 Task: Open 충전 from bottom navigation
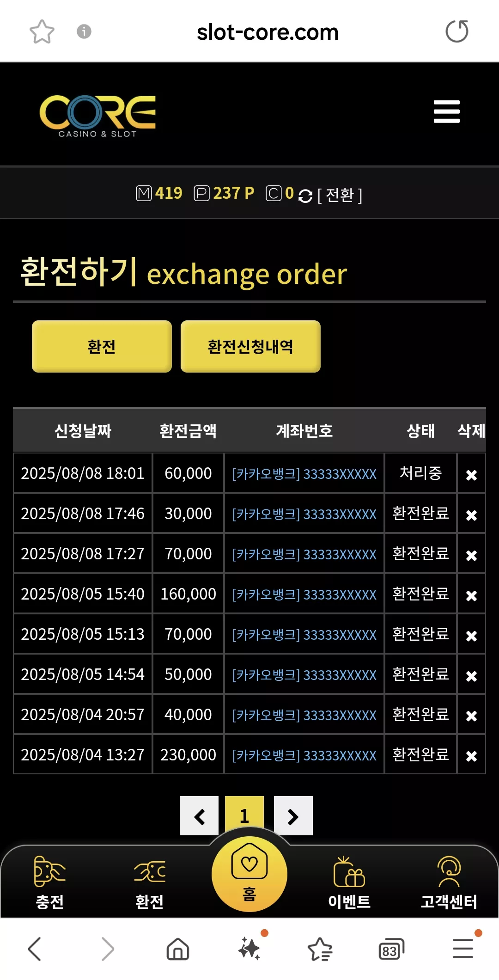49,882
